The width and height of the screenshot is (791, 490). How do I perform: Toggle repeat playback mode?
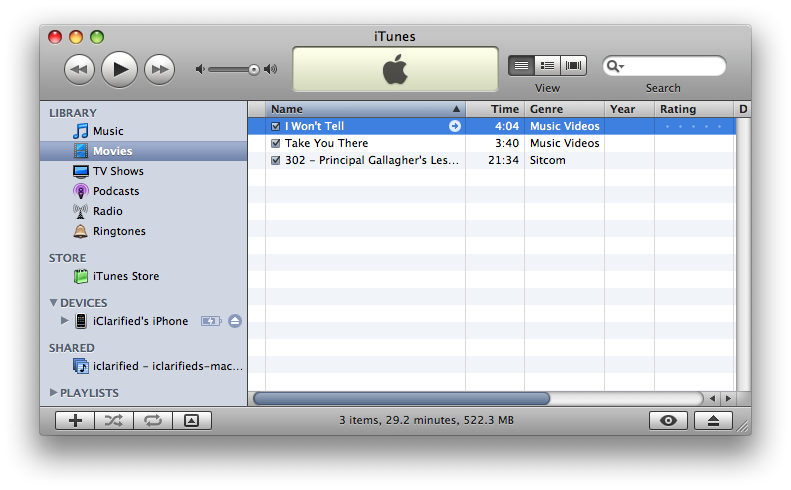(x=153, y=421)
